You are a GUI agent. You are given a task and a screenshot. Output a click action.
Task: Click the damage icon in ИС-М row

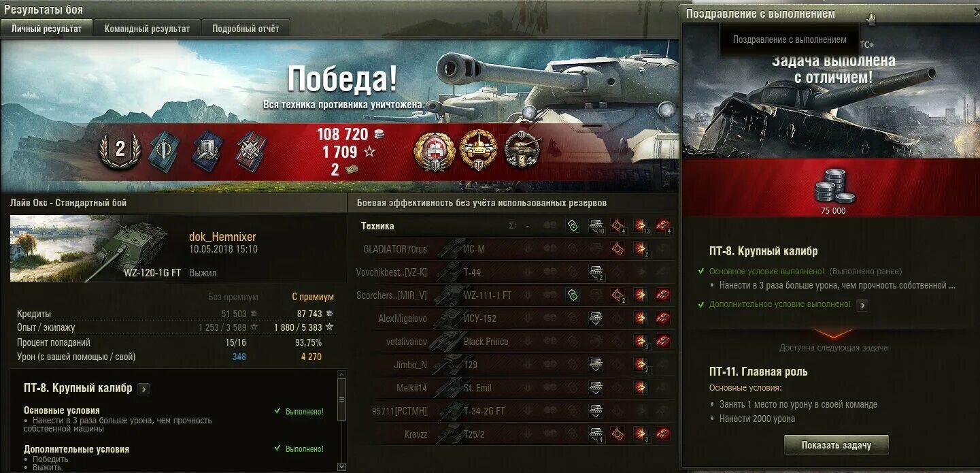click(x=641, y=248)
